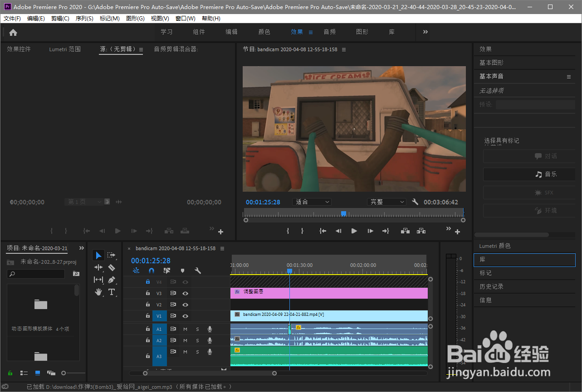Open Program Monitor button editor plus
The height and width of the screenshot is (392, 582).
pyautogui.click(x=457, y=232)
